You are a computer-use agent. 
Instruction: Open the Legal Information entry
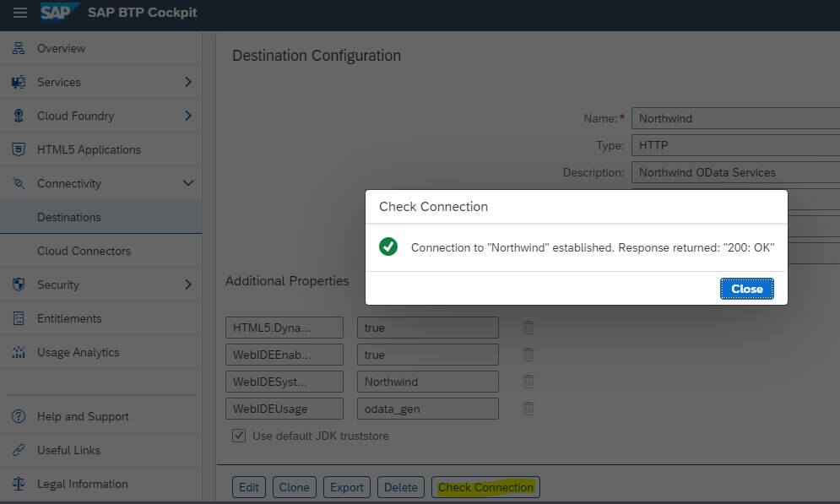(x=100, y=484)
